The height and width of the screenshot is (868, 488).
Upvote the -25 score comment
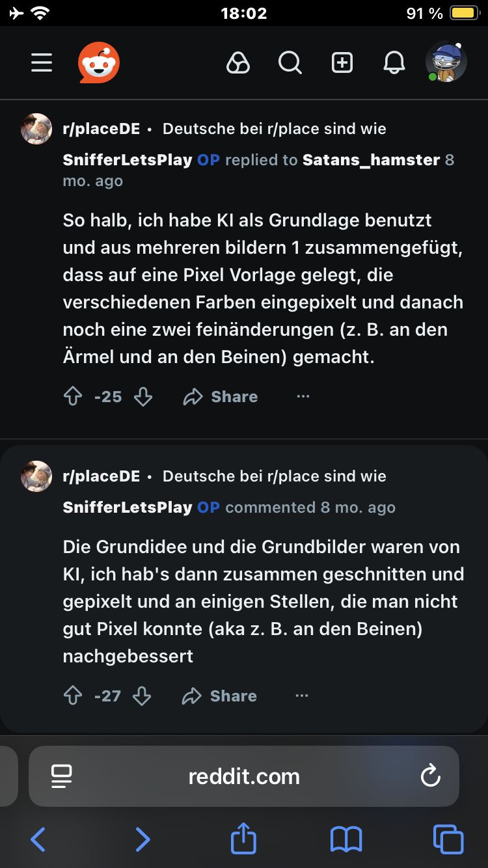coord(73,397)
